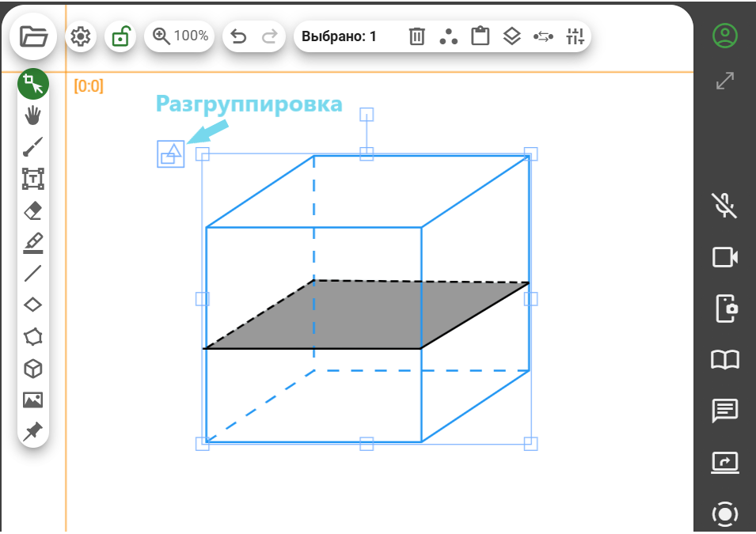
Task: Open the object properties sliders panel
Action: tap(576, 36)
